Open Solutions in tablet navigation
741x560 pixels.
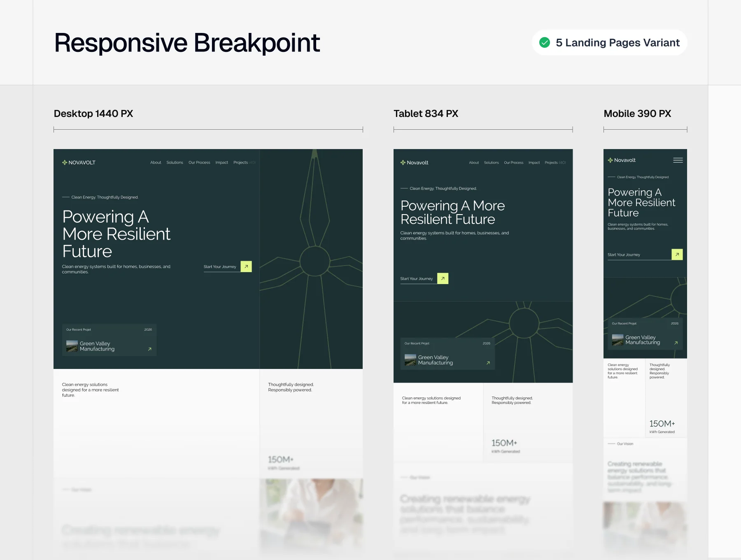click(x=491, y=163)
